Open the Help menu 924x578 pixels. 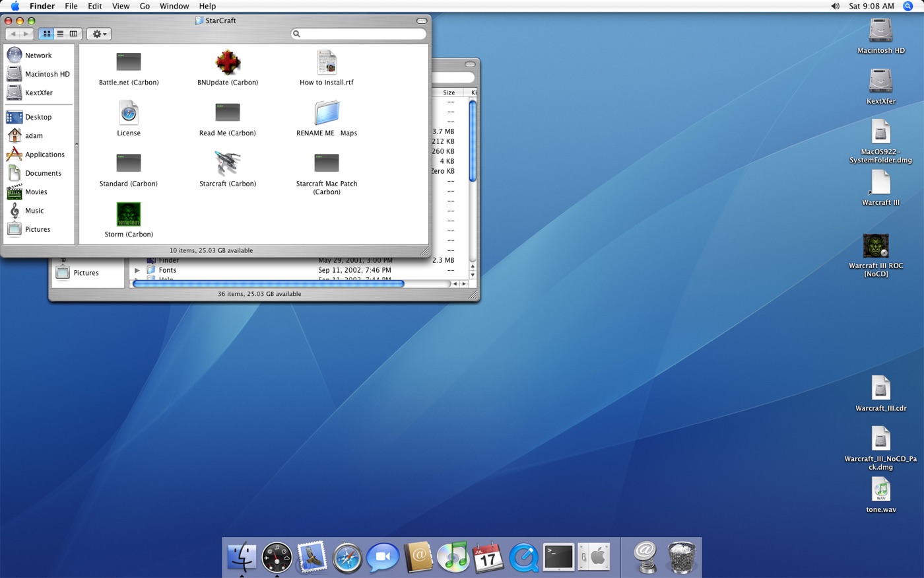pos(207,6)
